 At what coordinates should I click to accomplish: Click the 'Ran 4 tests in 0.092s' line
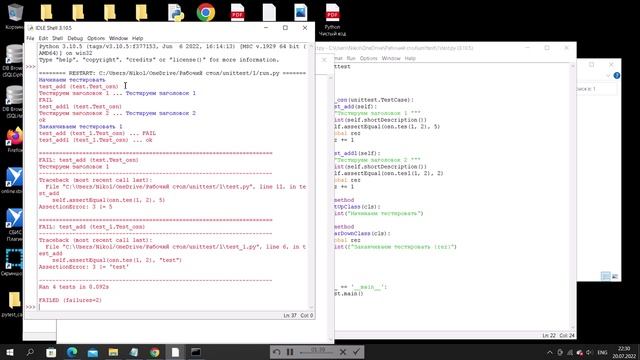tap(74, 287)
